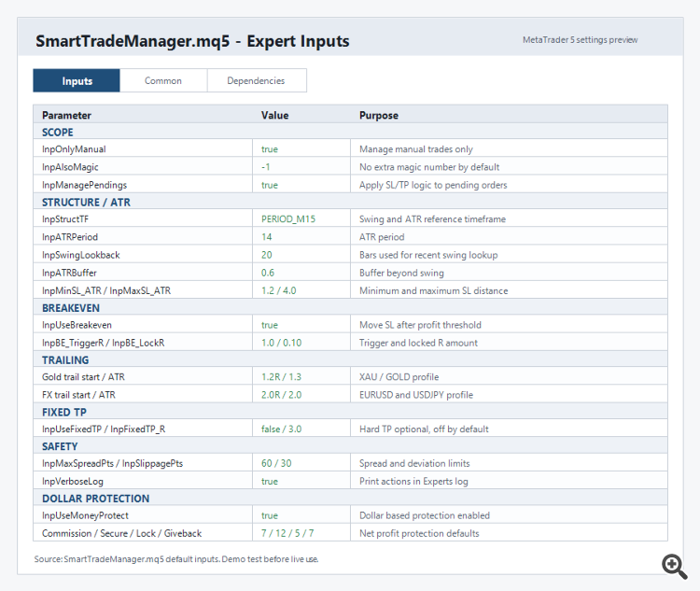Select the InpUseMoneyProtect parameter
700x591 pixels.
tap(85, 515)
